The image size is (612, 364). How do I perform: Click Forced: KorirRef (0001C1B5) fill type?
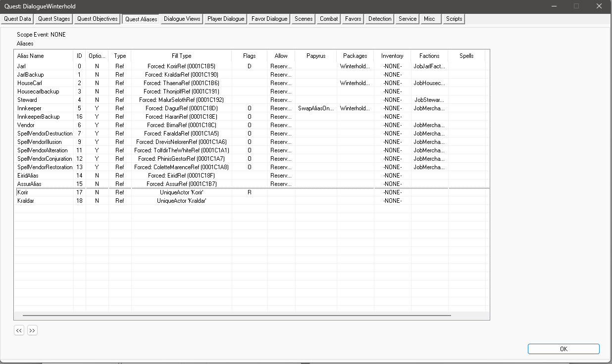182,66
